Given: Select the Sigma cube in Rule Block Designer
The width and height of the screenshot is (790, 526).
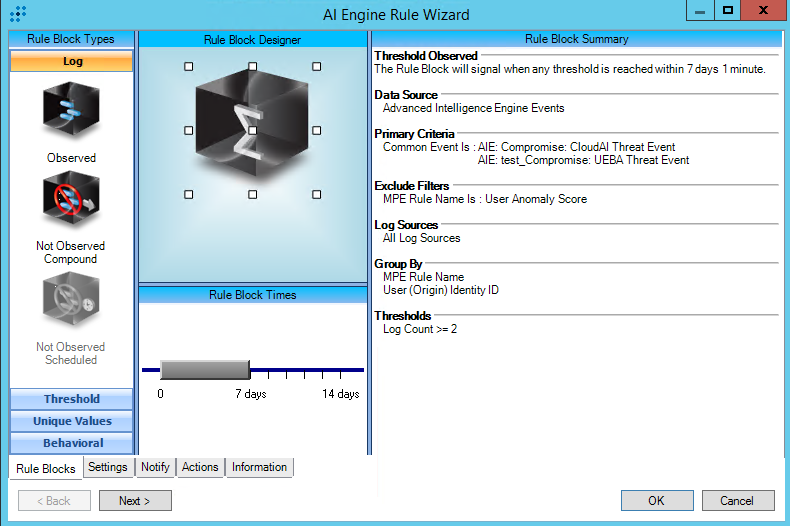Looking at the screenshot, I should click(252, 129).
